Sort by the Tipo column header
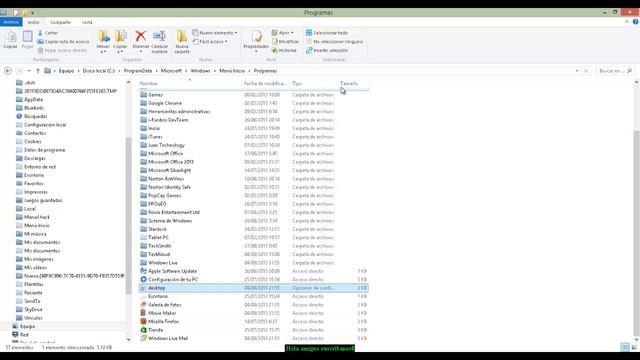 [314, 83]
